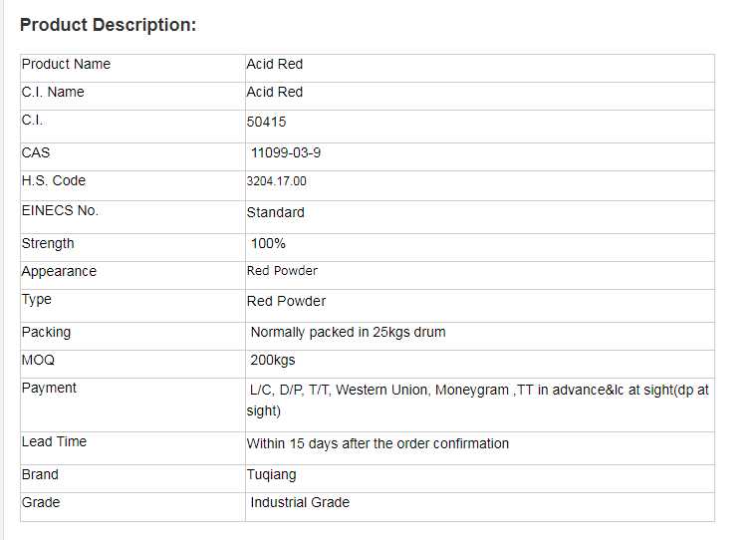Select the Standard value cell
Image resolution: width=756 pixels, height=540 pixels.
(276, 212)
